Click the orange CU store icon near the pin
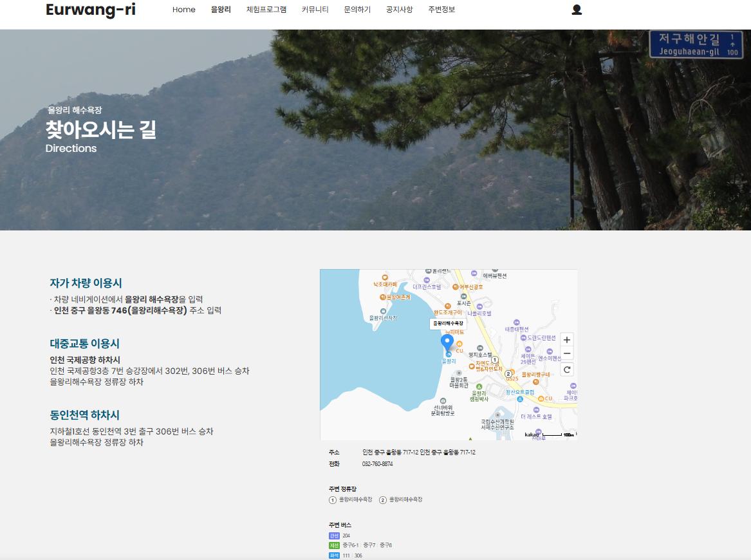751x560 pixels. click(x=459, y=344)
